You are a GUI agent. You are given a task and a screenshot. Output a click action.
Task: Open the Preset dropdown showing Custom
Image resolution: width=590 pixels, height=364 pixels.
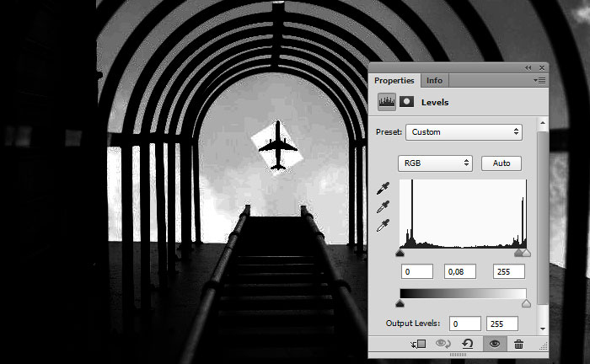click(x=464, y=132)
